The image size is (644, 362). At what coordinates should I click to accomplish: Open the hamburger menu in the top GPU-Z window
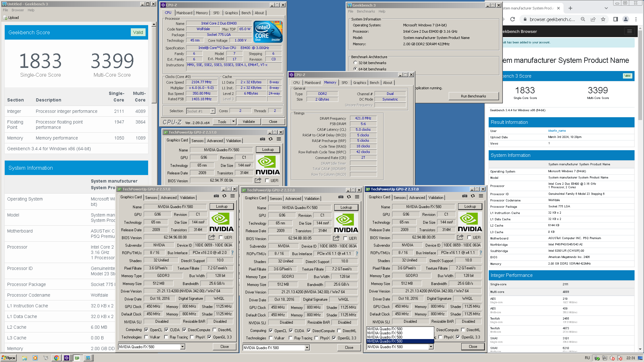tap(279, 139)
